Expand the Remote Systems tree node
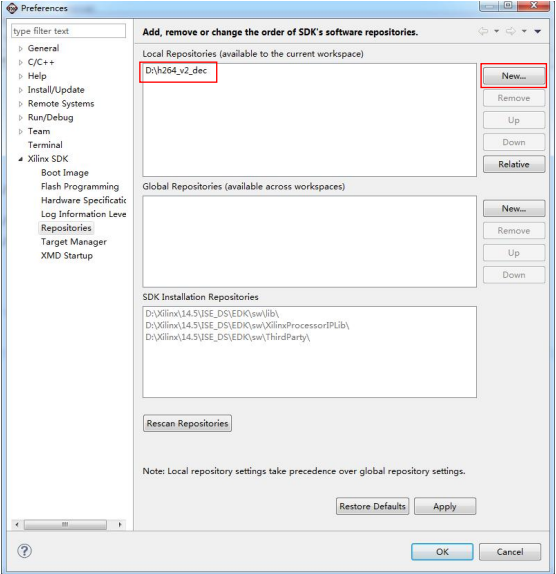Viewport: 556px width, 574px height. 20,104
